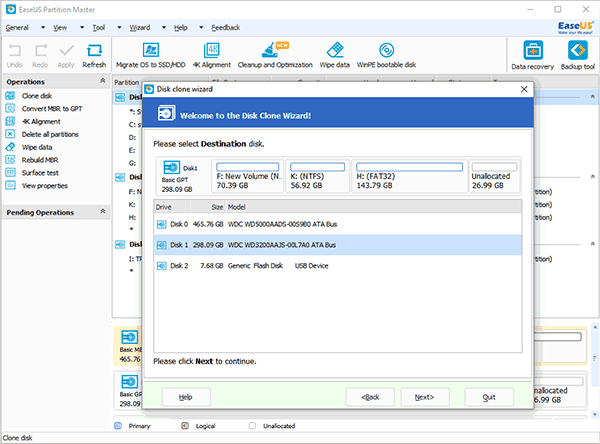Click the Unallocated legend box

(252, 426)
